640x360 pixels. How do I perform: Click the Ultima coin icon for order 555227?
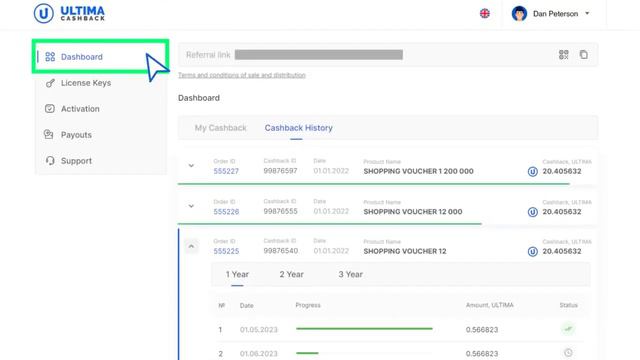(x=533, y=171)
